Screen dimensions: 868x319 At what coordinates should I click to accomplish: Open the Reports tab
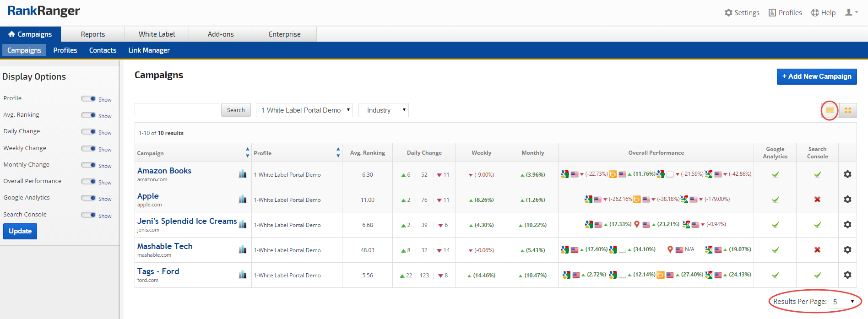pyautogui.click(x=93, y=34)
